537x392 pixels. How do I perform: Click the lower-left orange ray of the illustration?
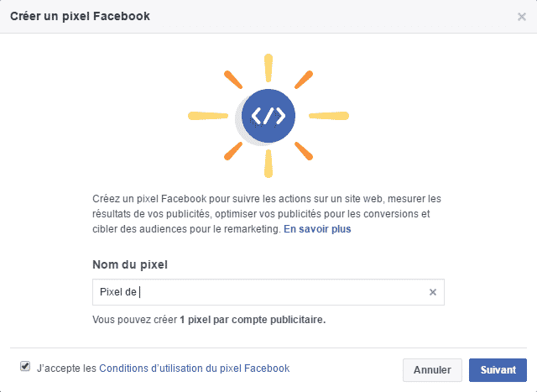click(x=233, y=151)
